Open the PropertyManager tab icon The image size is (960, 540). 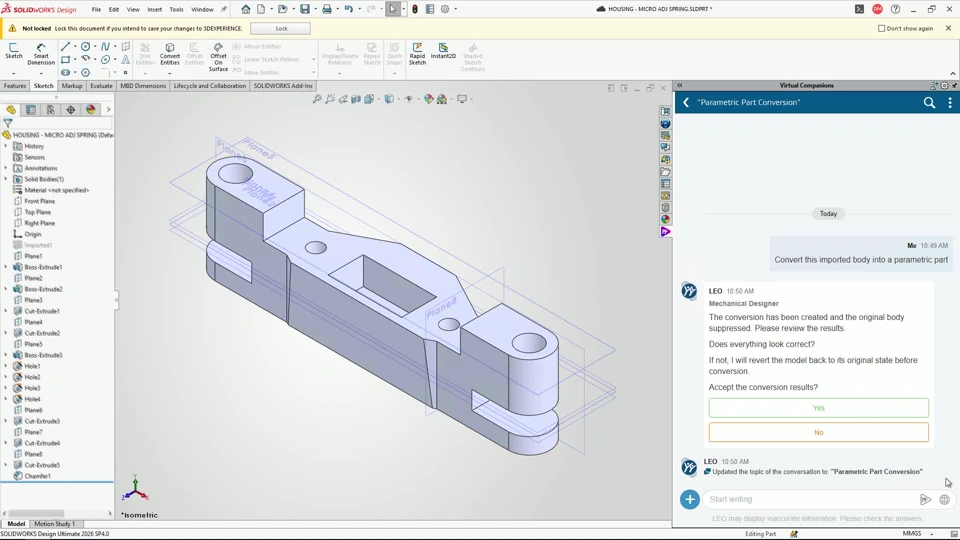pos(31,110)
